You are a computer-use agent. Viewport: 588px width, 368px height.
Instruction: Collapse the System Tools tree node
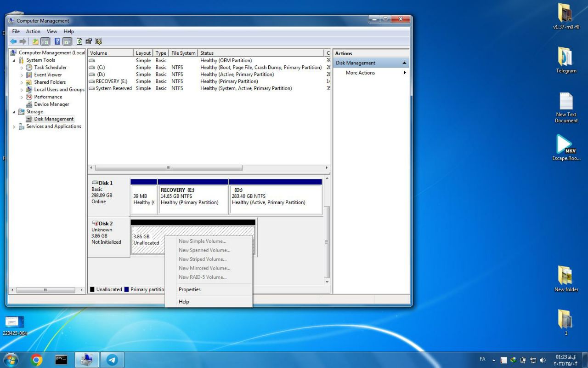coord(14,60)
